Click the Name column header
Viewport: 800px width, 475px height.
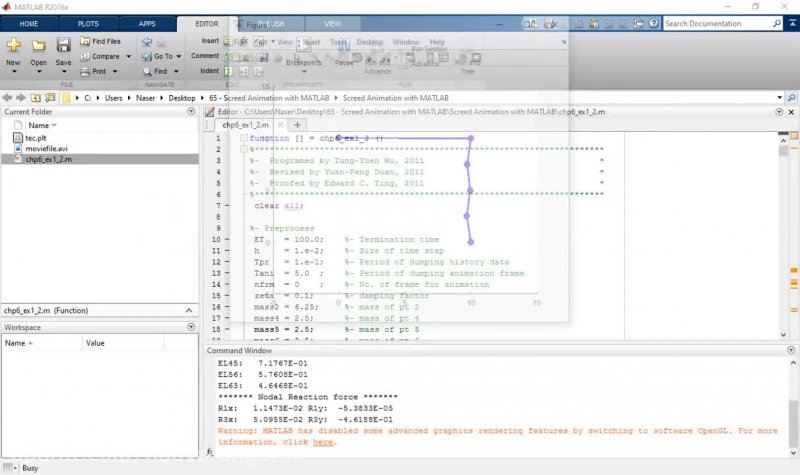click(40, 125)
